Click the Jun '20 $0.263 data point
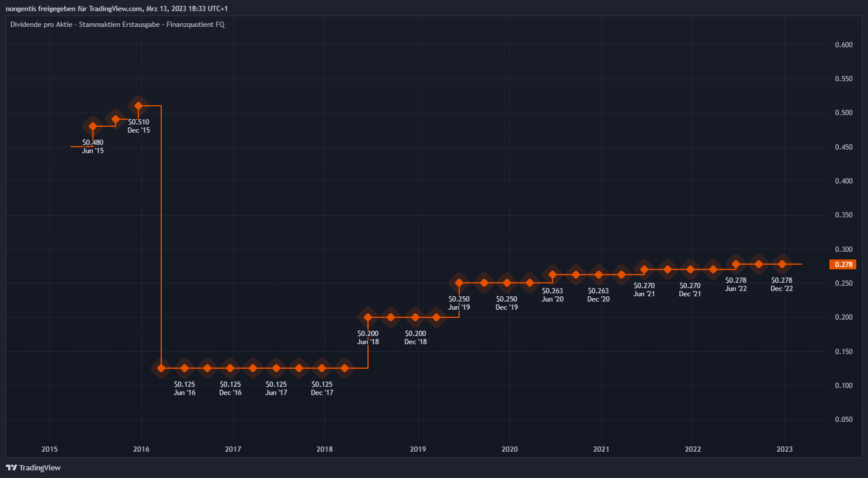This screenshot has width=868, height=478. pyautogui.click(x=553, y=275)
